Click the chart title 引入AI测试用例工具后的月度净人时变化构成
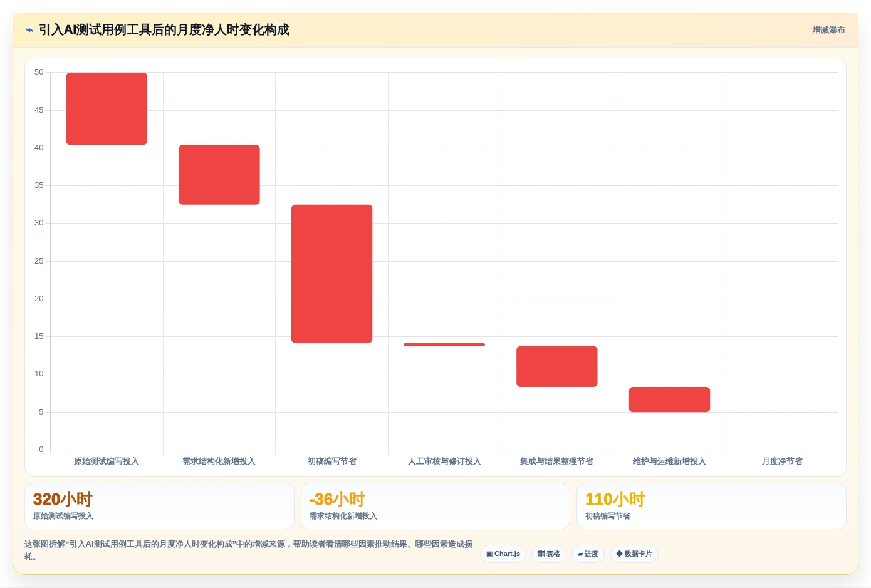 point(164,30)
